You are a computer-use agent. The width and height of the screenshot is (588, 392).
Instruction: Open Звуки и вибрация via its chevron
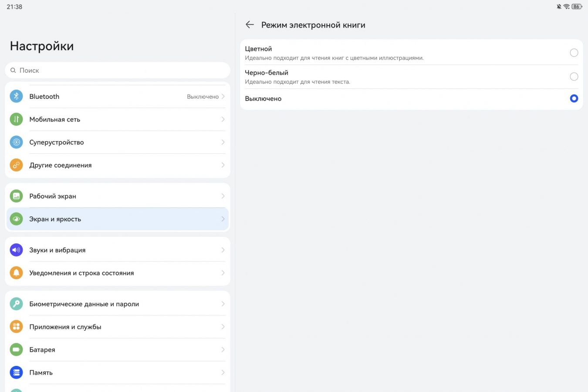pos(223,250)
